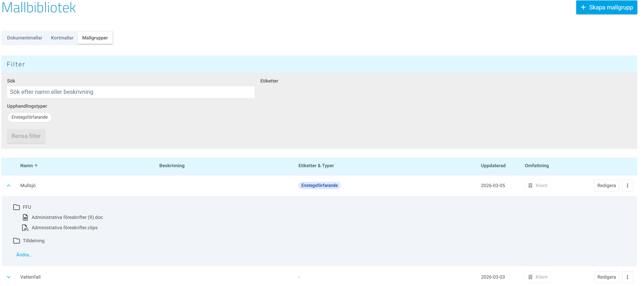644x286 pixels.
Task: Click Word icon for Administrativa föreskrifter (9).doc
Action: pos(25,217)
